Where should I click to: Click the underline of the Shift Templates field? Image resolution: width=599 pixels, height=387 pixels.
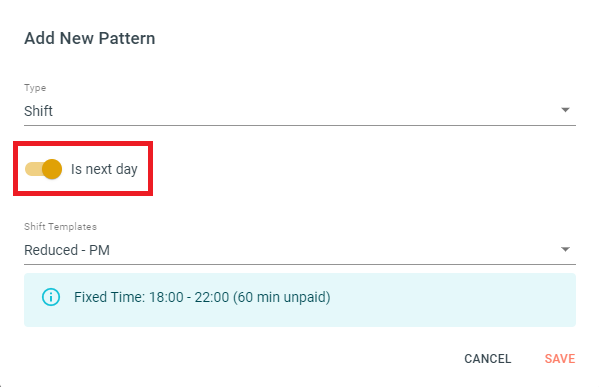click(300, 264)
